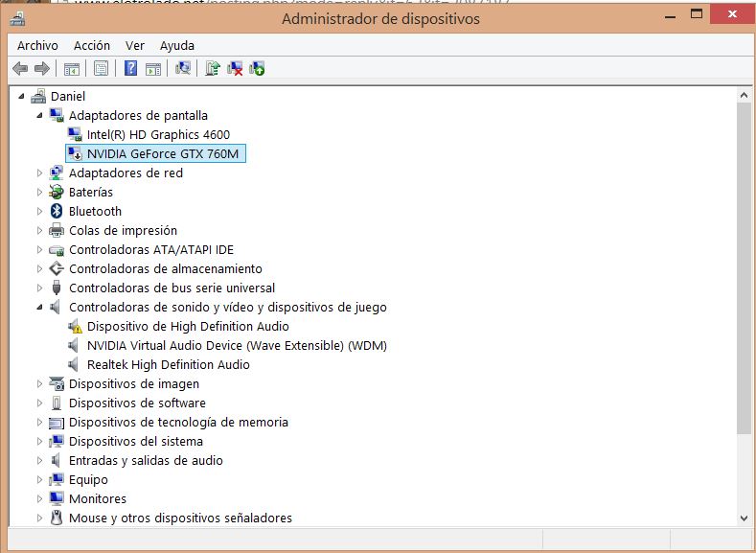Maximize the Administrador de dispositivos window
The image size is (756, 553).
click(x=697, y=14)
